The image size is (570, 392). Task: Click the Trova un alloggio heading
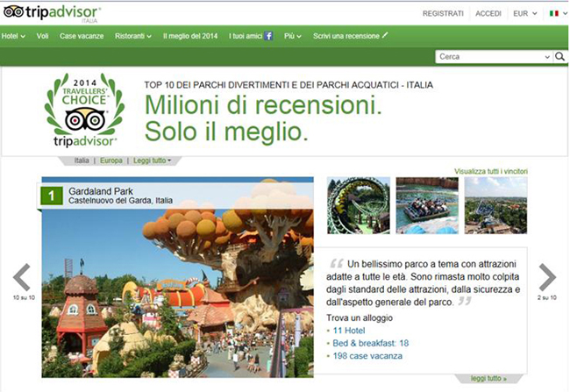click(x=360, y=317)
